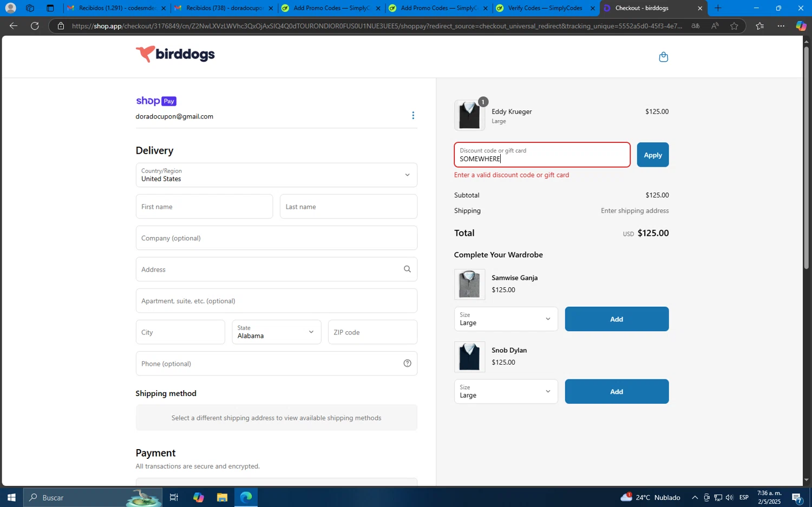This screenshot has width=812, height=507.
Task: Click the birddogs logo
Action: tap(175, 54)
